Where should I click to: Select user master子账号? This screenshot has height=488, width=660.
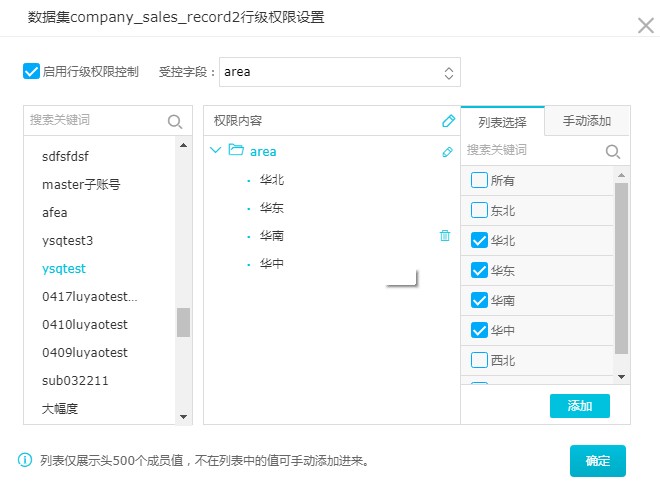click(x=81, y=184)
